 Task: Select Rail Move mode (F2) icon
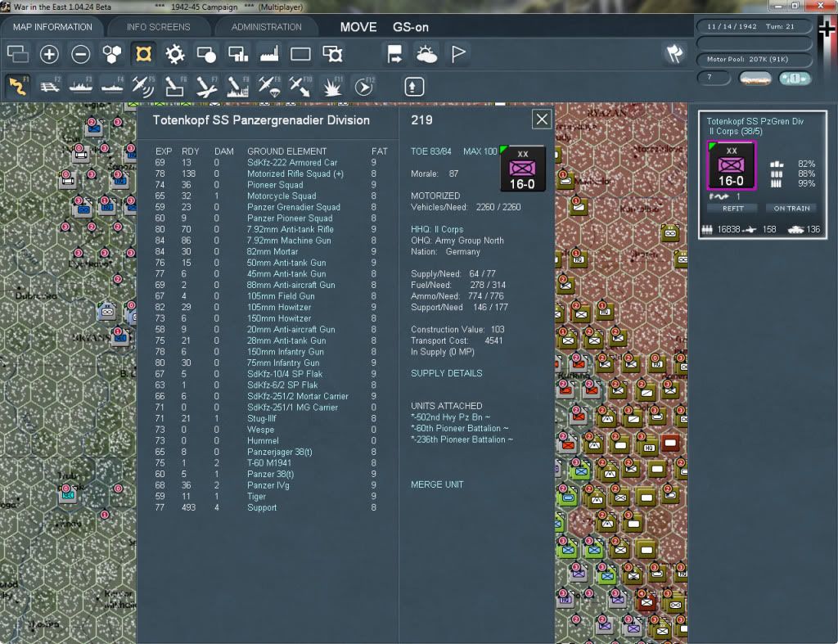[x=49, y=86]
